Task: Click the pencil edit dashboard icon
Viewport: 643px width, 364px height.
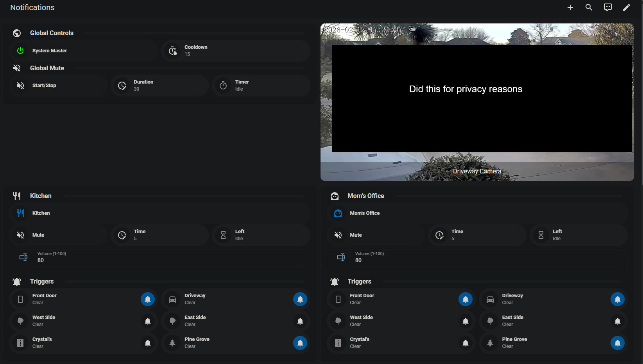Action: coord(627,7)
